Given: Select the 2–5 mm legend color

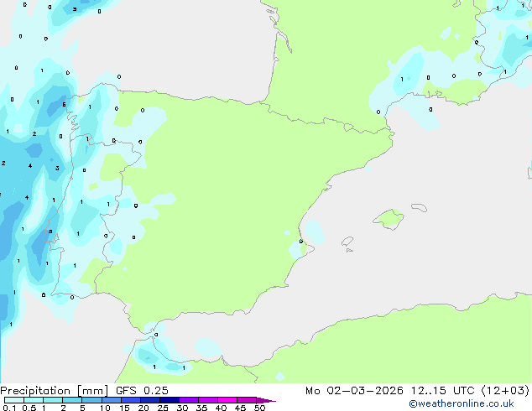Looking at the screenshot, I should (72, 400).
